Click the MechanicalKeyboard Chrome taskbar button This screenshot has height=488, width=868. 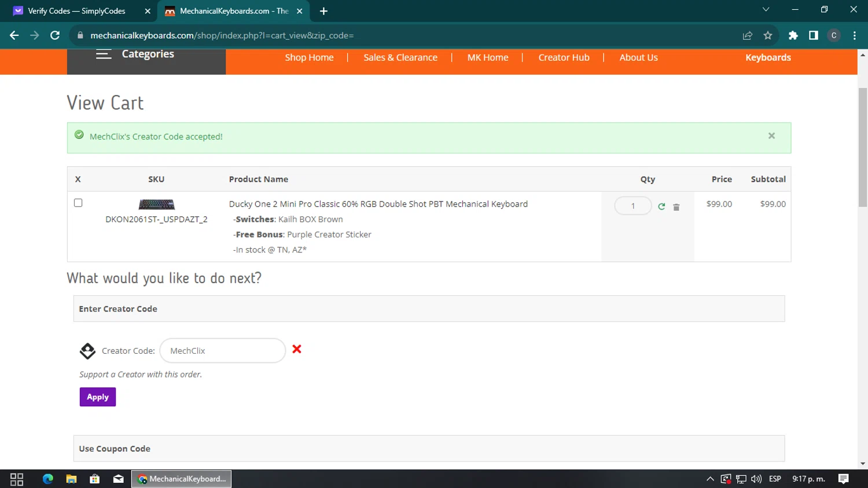click(182, 479)
